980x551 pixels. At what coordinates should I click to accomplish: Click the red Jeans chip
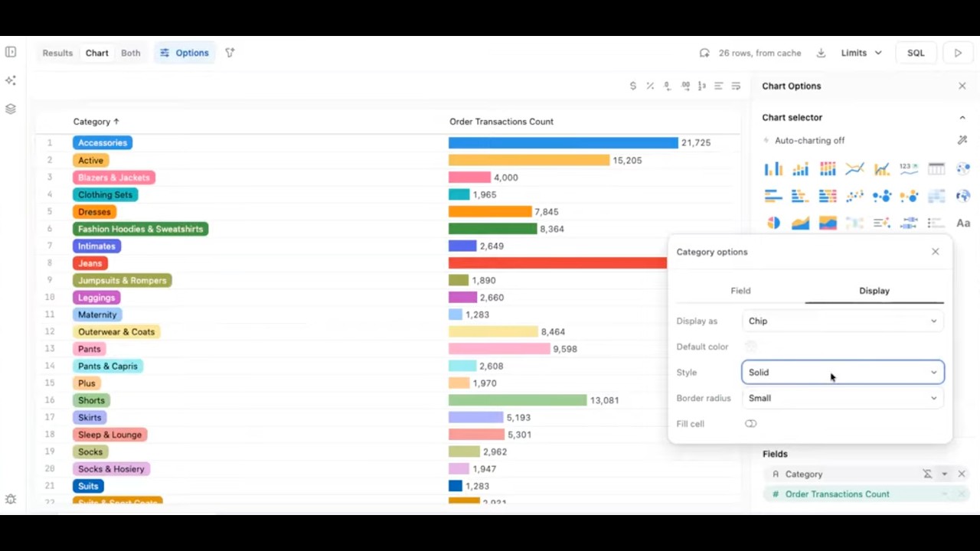coord(90,263)
